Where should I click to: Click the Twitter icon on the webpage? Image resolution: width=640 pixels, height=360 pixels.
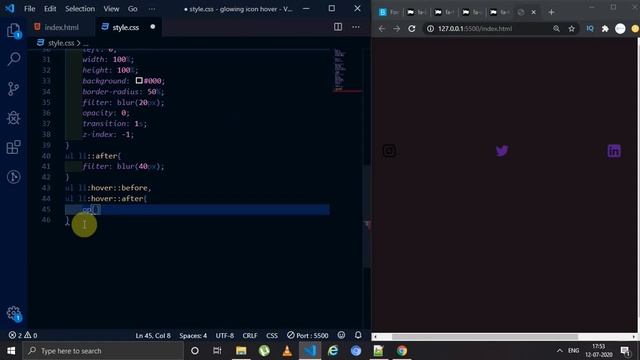point(502,151)
